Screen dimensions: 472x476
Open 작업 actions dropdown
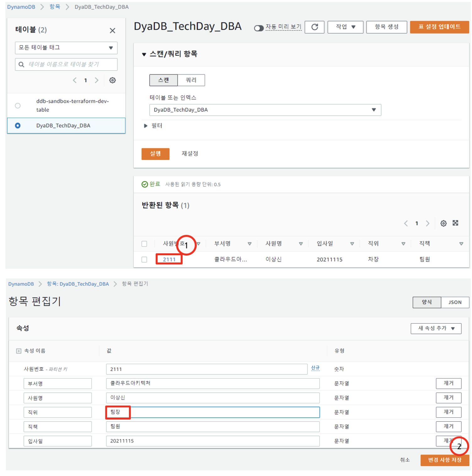[345, 27]
